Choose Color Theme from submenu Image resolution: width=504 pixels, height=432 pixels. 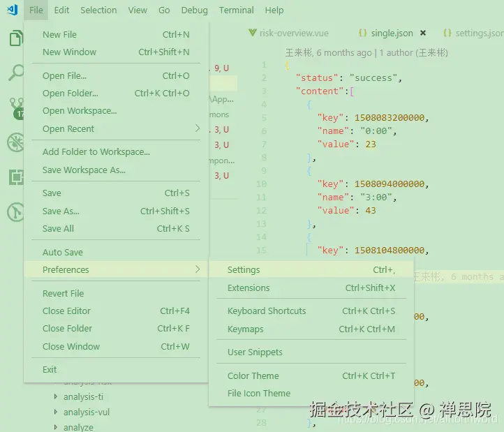(311, 375)
